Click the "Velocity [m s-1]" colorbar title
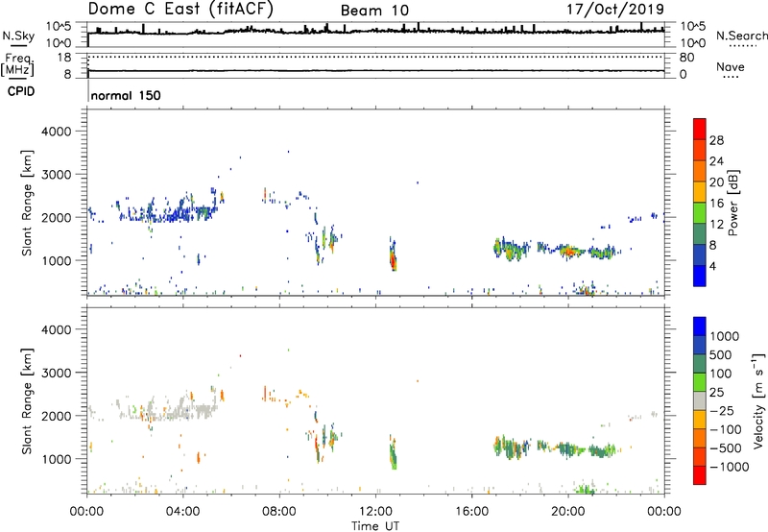This screenshot has width=768, height=532. click(x=758, y=400)
